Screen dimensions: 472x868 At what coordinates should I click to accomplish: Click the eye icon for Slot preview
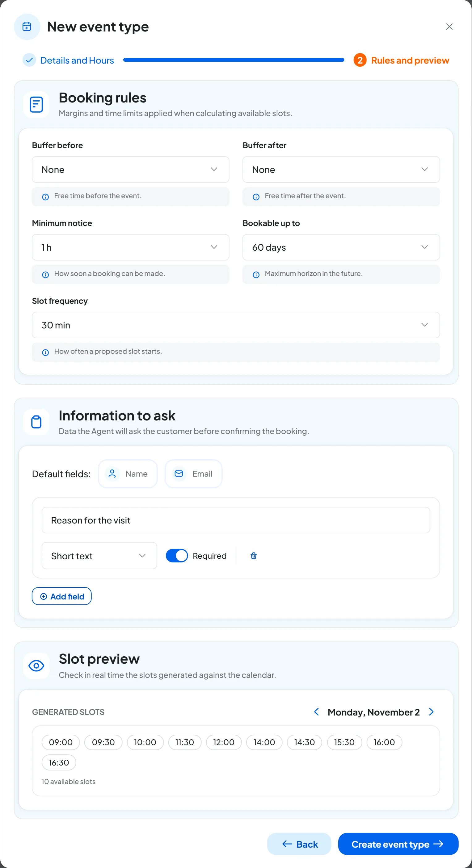point(36,666)
